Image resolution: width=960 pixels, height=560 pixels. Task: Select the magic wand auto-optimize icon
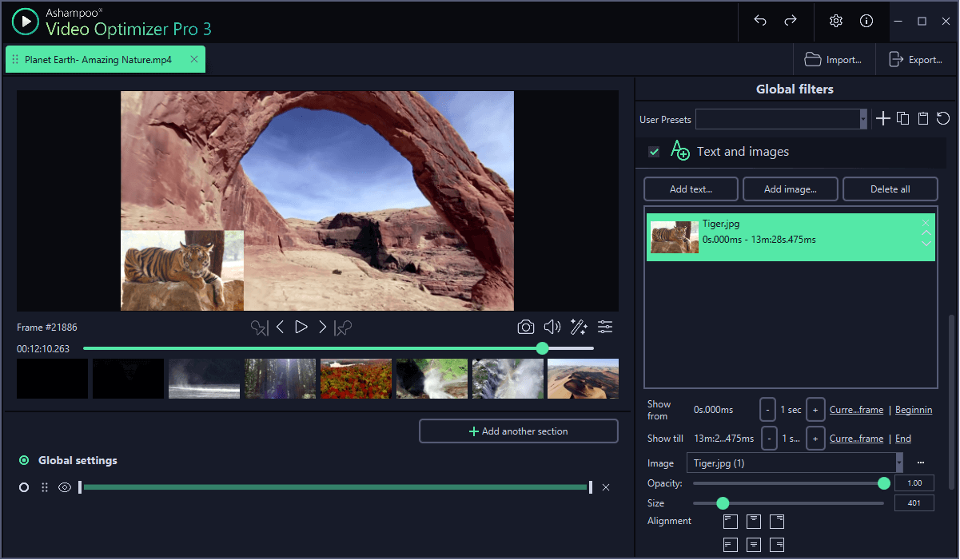tap(578, 327)
